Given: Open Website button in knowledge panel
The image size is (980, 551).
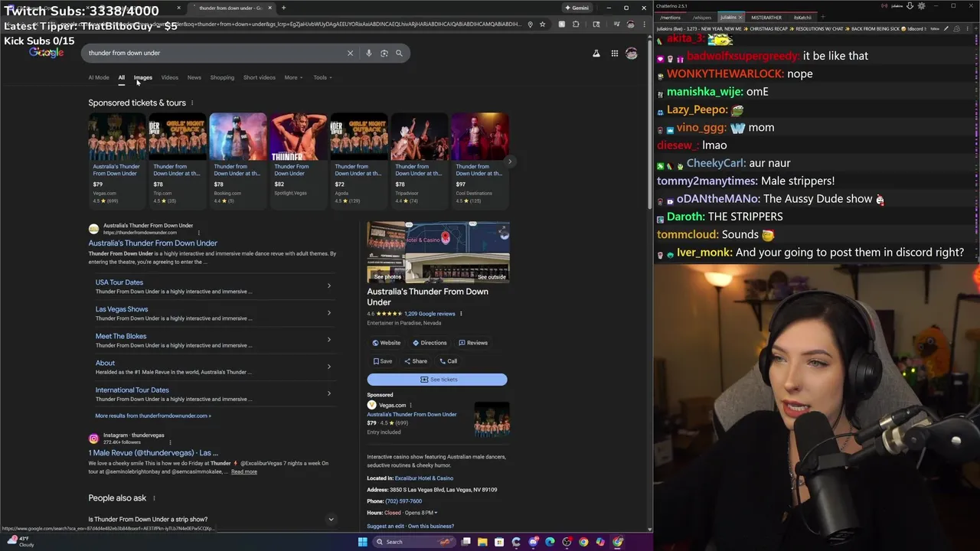Looking at the screenshot, I should [x=387, y=343].
